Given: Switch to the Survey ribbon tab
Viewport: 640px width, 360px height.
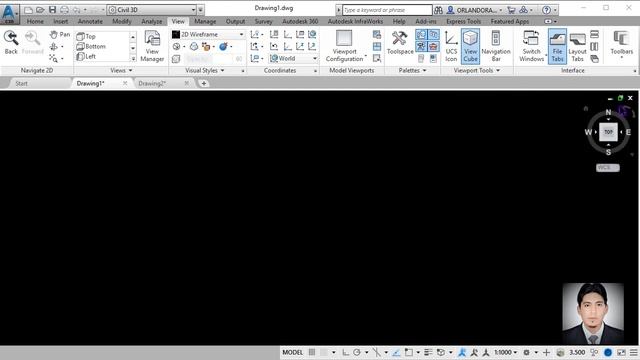Looking at the screenshot, I should [x=263, y=21].
